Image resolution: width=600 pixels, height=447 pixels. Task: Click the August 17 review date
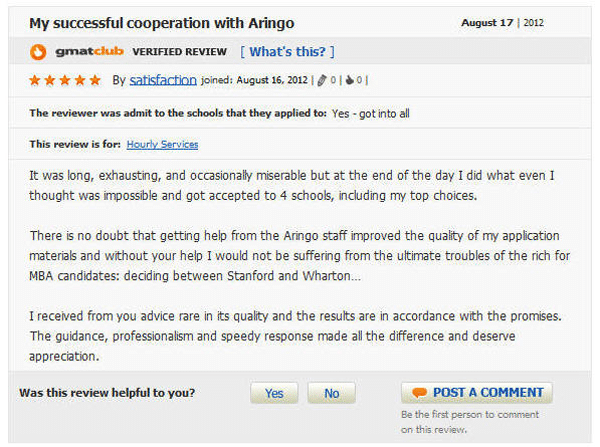click(x=487, y=23)
